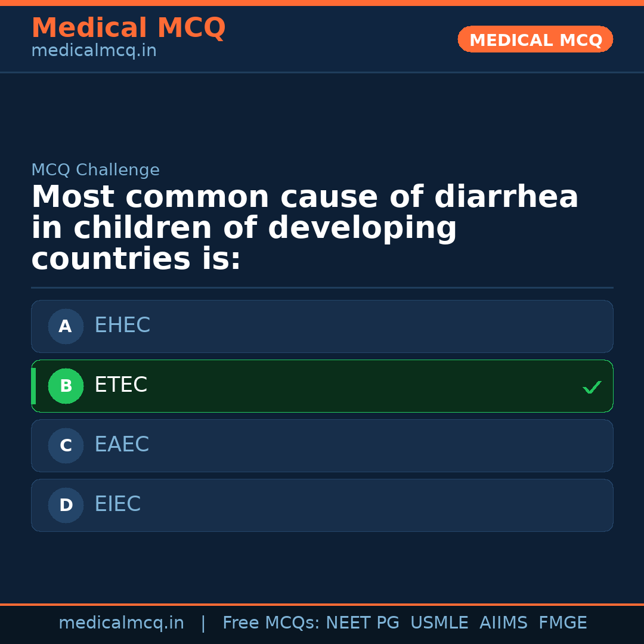
Task: Click USMLE in the footer
Action: [x=439, y=623]
